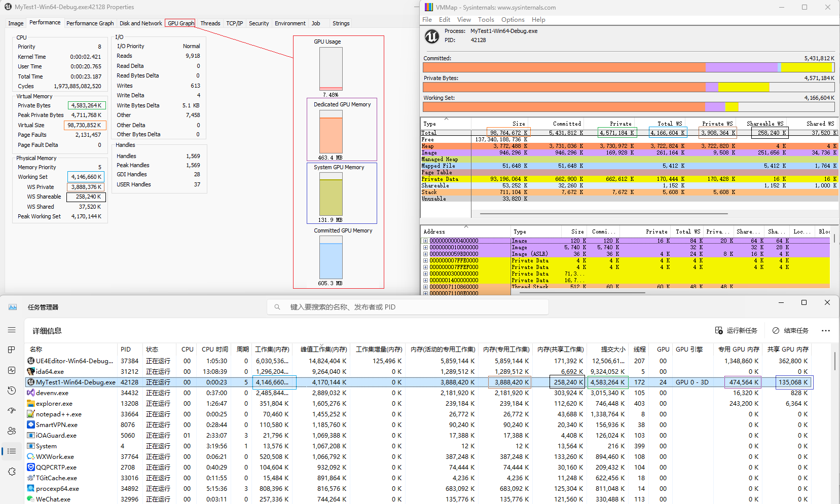Expand address 000000007FFEF000 in VMMap
This screenshot has width=840, height=504.
point(426,267)
